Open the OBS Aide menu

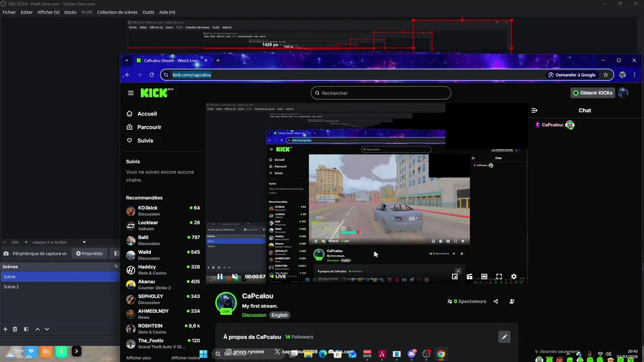[167, 12]
